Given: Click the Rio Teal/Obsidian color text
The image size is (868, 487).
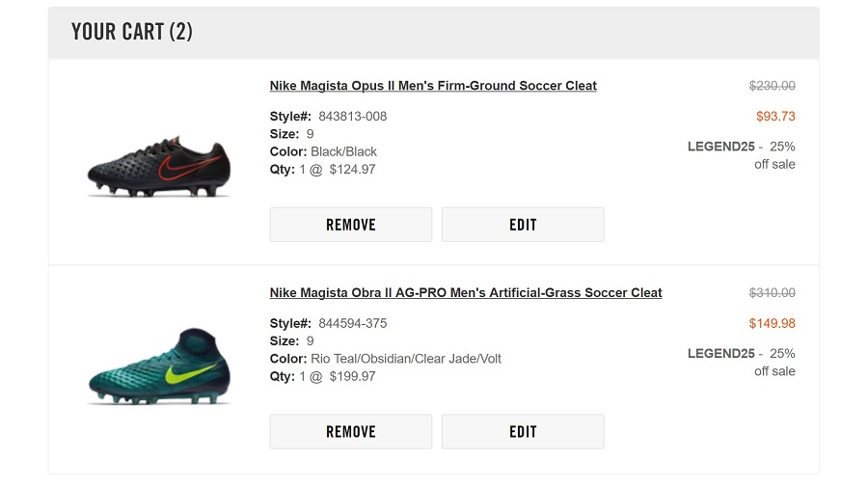Looking at the screenshot, I should coord(406,359).
